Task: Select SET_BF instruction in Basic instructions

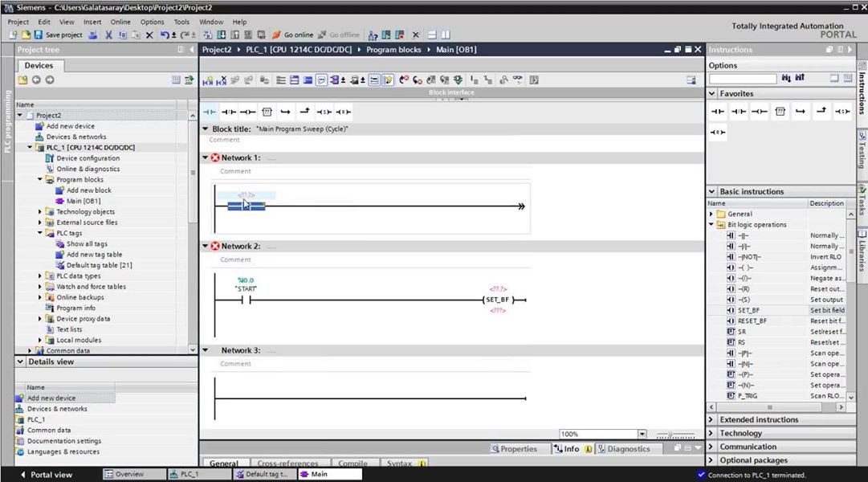Action: [x=748, y=310]
